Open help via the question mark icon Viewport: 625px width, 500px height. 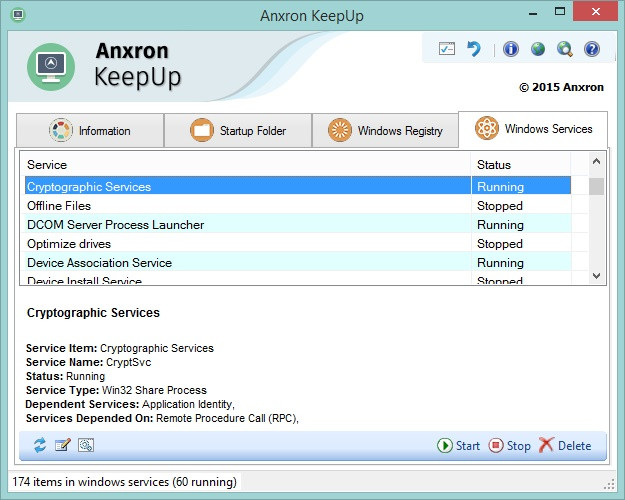[592, 49]
